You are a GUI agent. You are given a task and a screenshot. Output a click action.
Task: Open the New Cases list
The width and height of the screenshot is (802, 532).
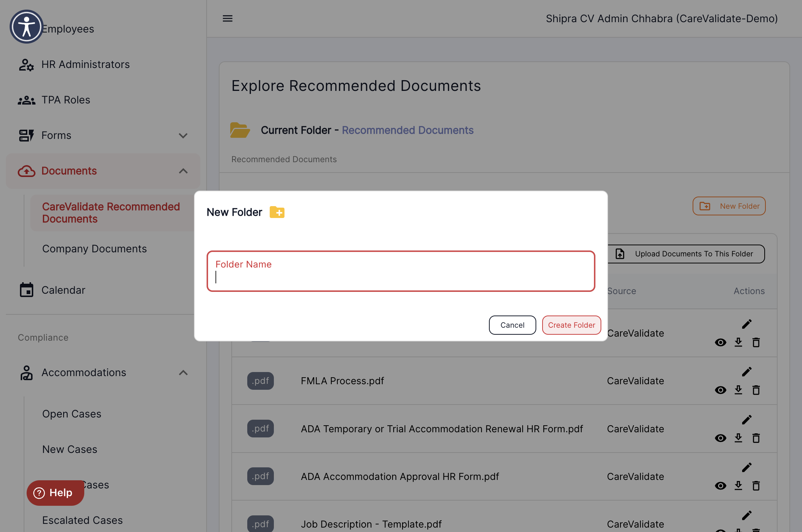(x=70, y=450)
